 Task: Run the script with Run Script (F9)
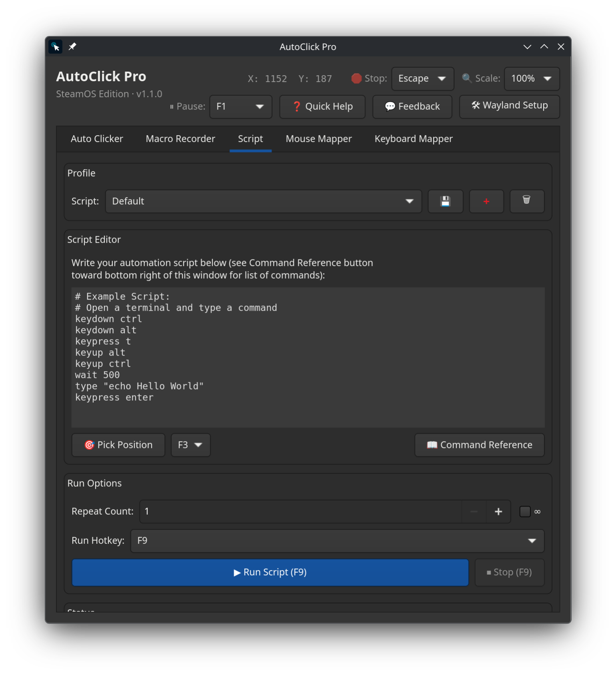[270, 573]
